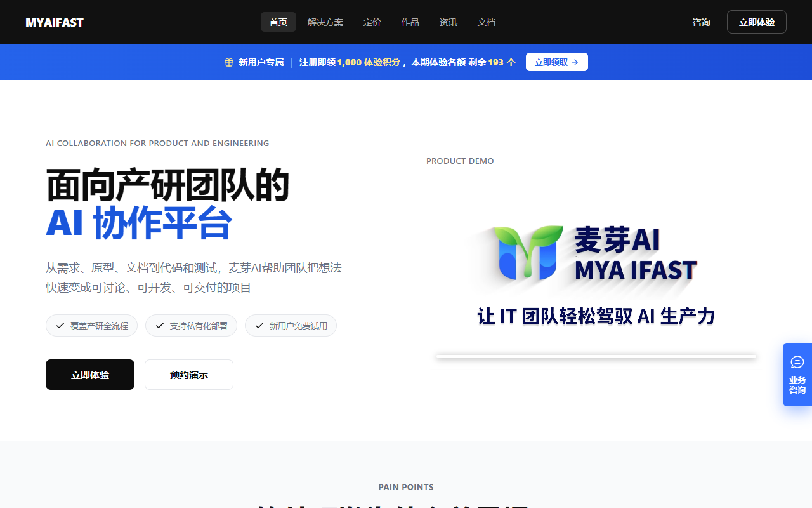The image size is (812, 508).
Task: Click the AI 协作平台 heading
Action: 139,224
